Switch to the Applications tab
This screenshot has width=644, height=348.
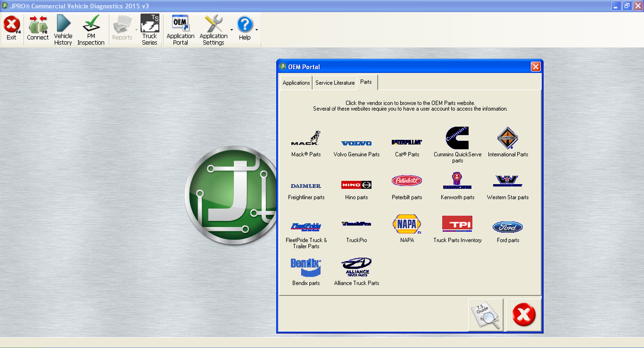[296, 83]
